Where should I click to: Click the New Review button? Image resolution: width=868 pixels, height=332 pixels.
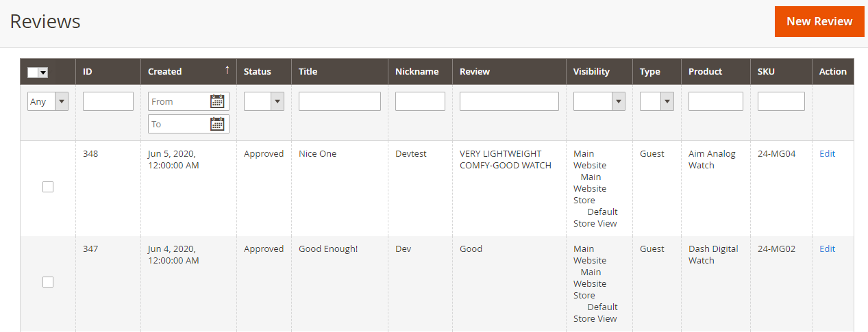819,21
